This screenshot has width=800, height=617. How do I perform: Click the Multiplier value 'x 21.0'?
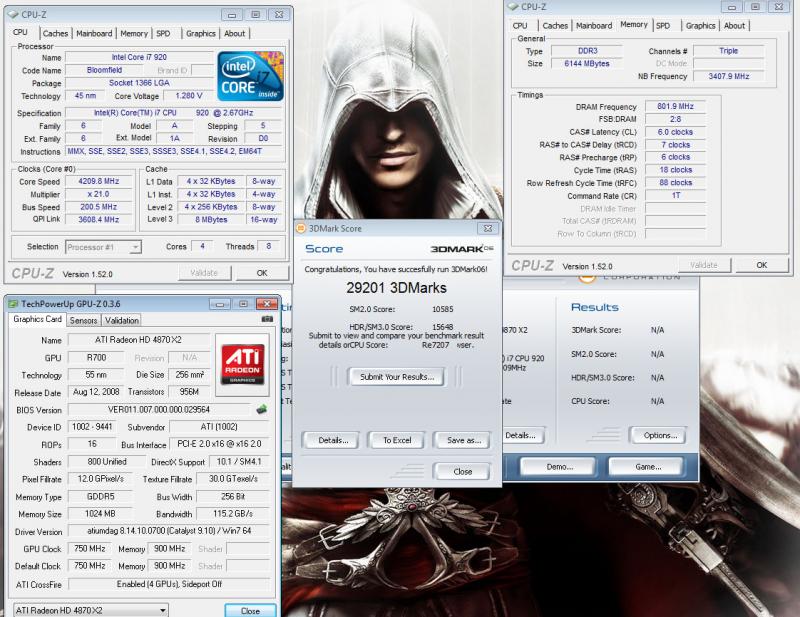coord(98,194)
